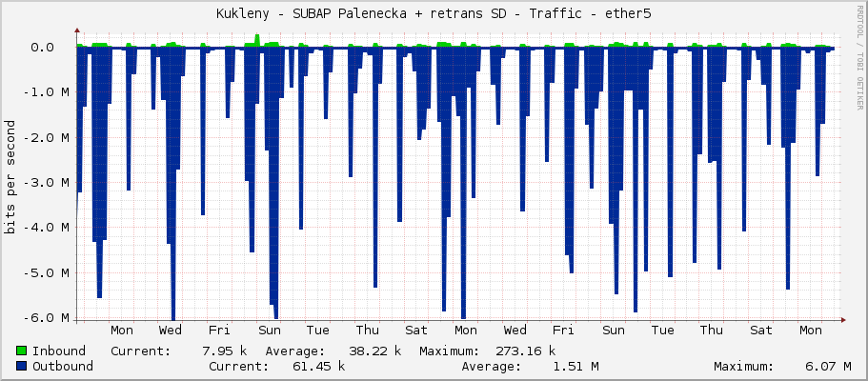
Task: Select the Inbound legend label
Action: tap(59, 351)
